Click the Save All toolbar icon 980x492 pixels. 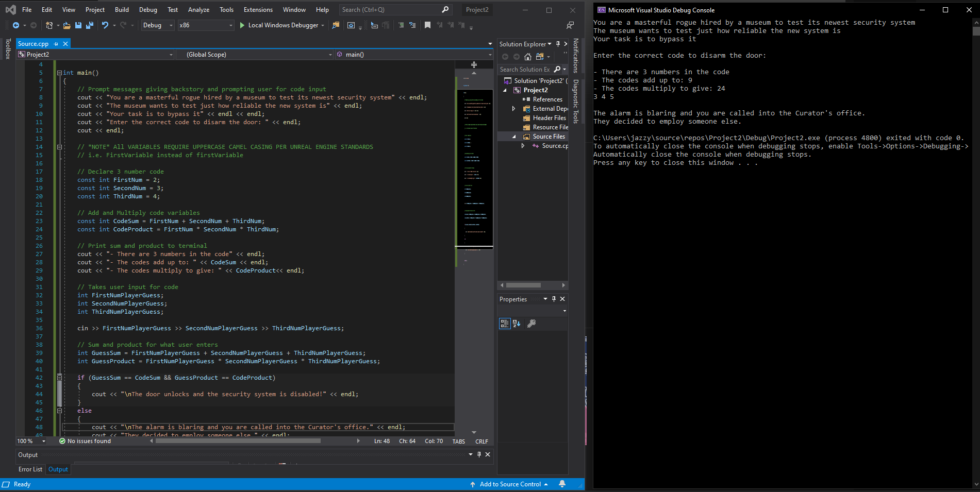coord(90,25)
